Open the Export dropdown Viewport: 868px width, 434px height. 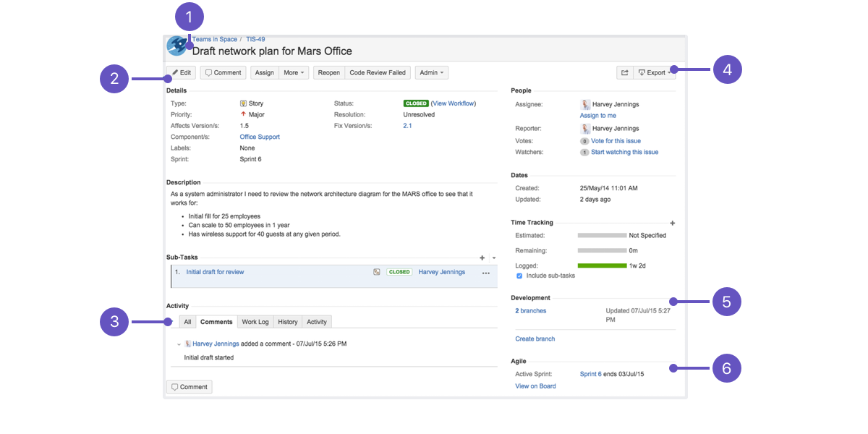point(654,72)
